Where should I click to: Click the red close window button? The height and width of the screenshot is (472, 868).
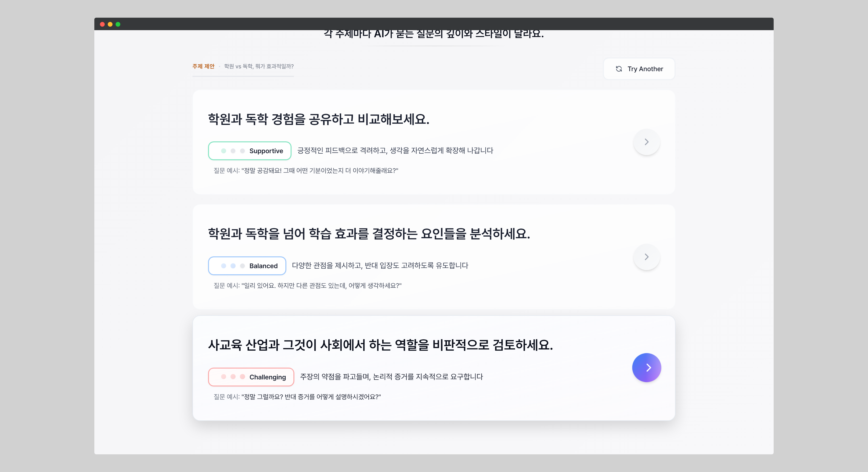(102, 24)
